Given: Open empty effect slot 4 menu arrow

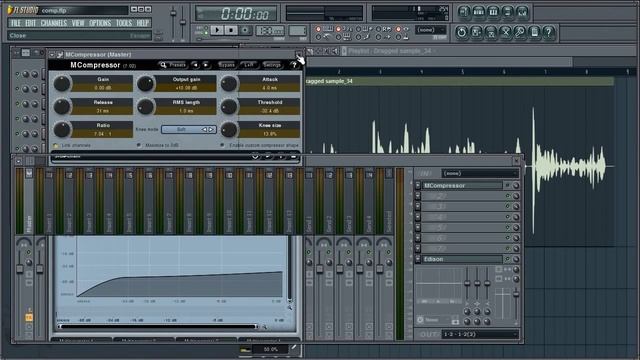Looking at the screenshot, I should pos(418,217).
